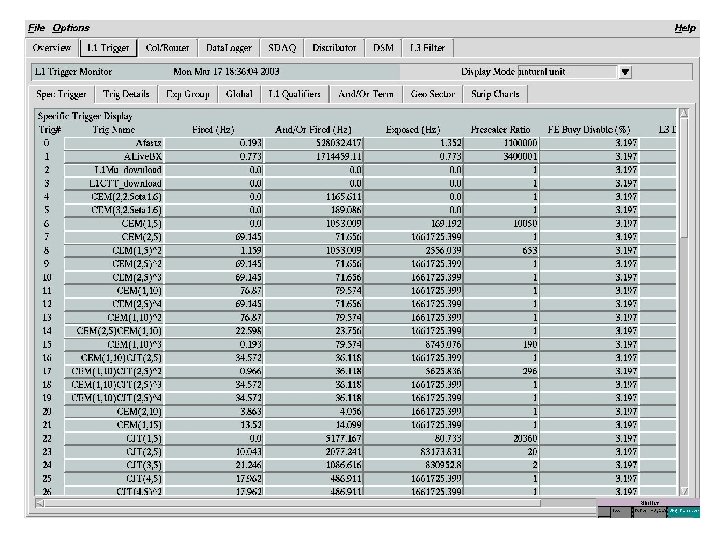
Task: Go to the SDAQ tab
Action: [282, 48]
